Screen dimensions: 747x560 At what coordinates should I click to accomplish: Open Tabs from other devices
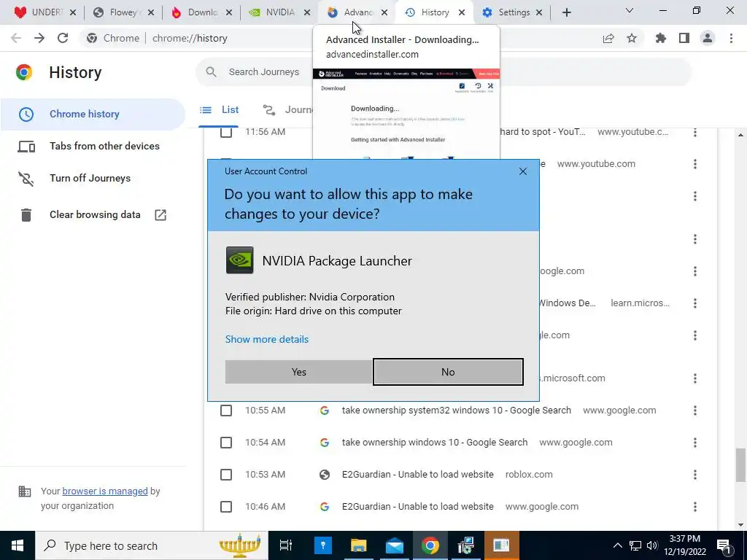pos(93,146)
